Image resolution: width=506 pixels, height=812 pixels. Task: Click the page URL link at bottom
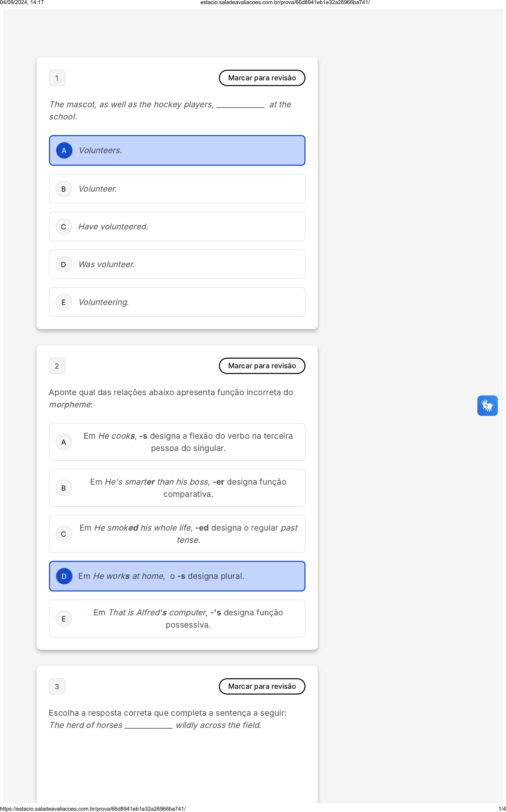tap(93, 809)
